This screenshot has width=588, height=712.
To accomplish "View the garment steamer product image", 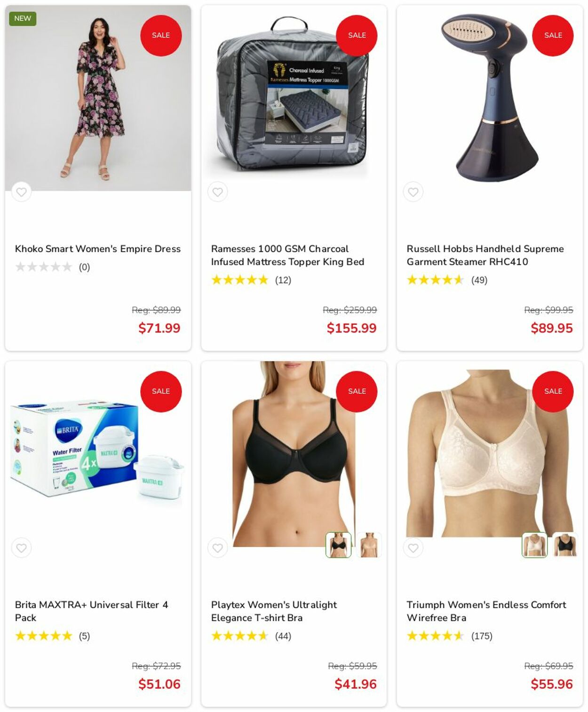I will [490, 98].
